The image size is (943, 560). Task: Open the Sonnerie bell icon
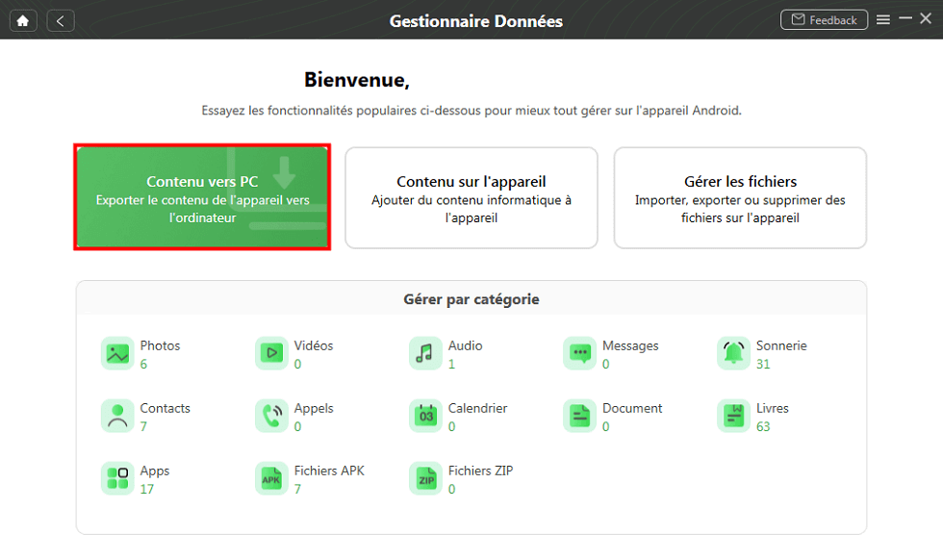[x=733, y=353]
